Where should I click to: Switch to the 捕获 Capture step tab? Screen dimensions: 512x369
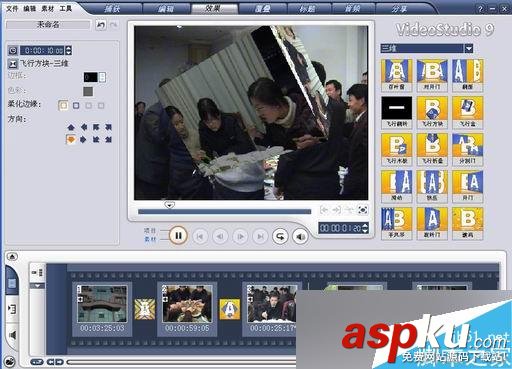[x=112, y=8]
